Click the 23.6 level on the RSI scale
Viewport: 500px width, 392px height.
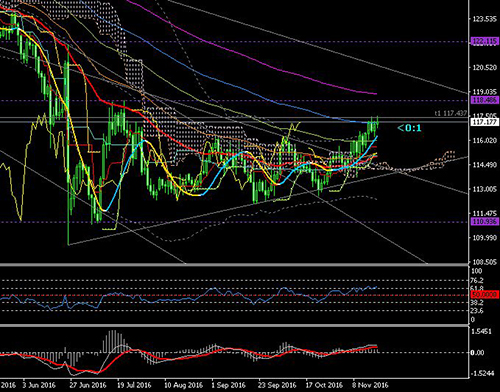(477, 311)
